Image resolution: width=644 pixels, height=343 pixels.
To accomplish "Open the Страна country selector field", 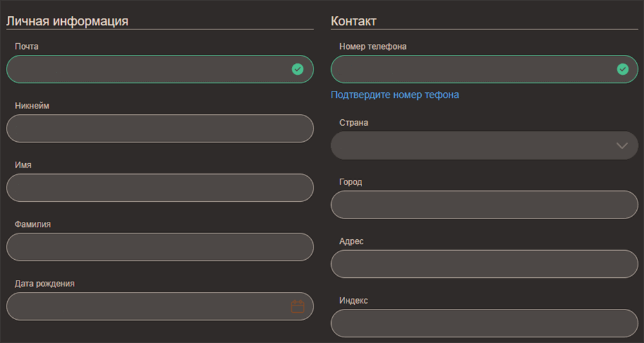I will [x=470, y=146].
